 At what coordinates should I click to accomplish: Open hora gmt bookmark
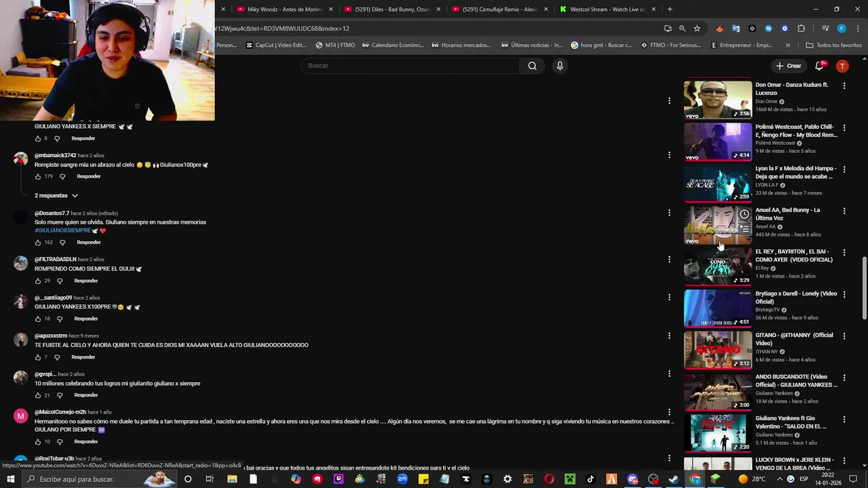[x=601, y=45]
